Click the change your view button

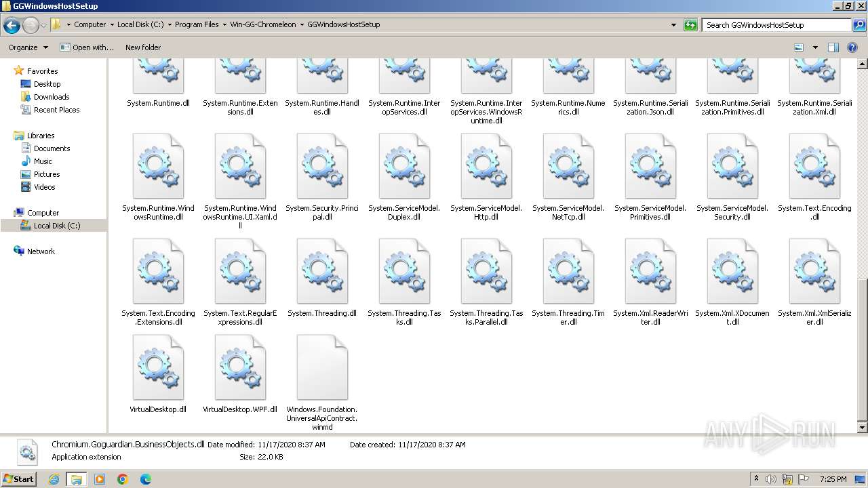(799, 47)
